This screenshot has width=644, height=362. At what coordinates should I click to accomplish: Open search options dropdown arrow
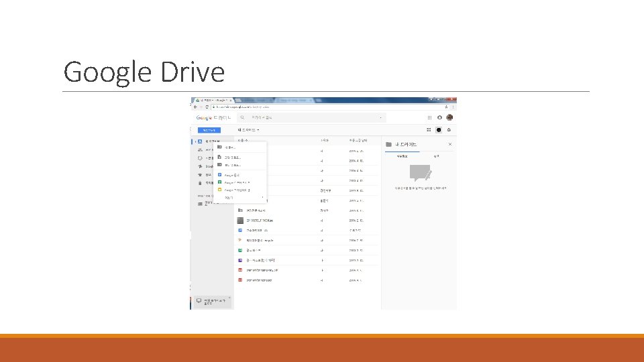pos(381,118)
